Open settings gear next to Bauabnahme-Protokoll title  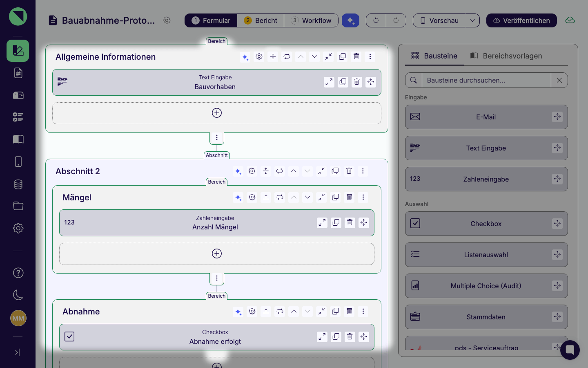coord(167,20)
